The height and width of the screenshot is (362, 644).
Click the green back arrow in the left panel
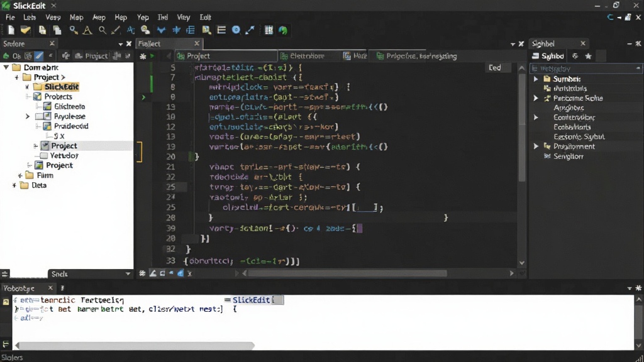(x=6, y=56)
